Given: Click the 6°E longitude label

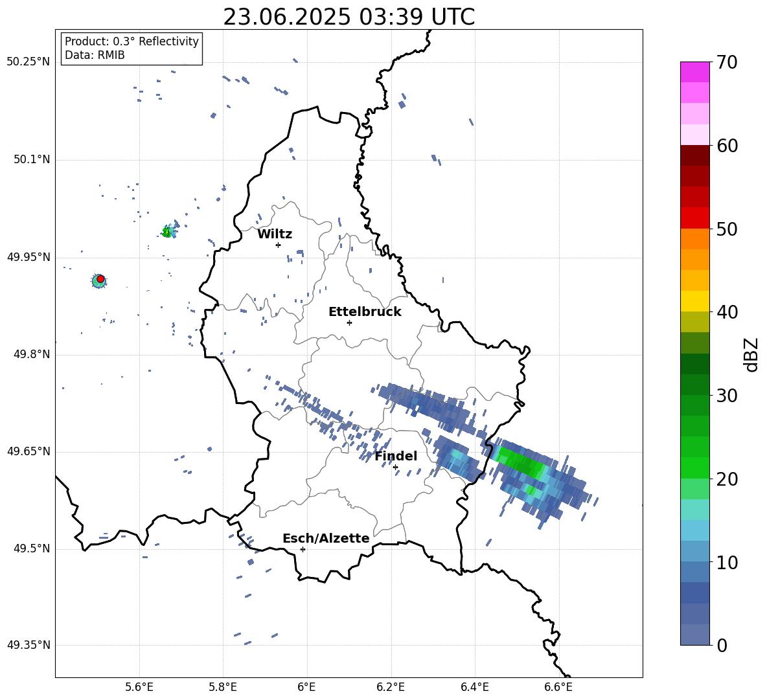Looking at the screenshot, I should (307, 687).
